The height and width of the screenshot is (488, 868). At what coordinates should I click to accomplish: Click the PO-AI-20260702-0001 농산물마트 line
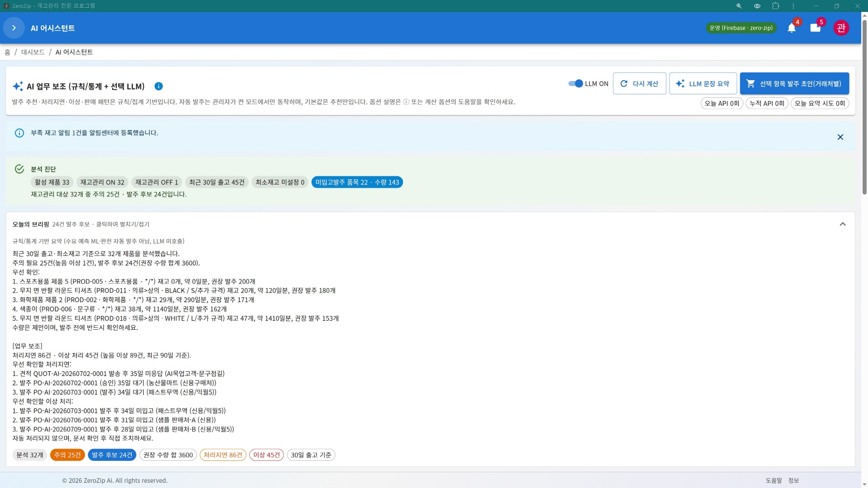click(114, 383)
